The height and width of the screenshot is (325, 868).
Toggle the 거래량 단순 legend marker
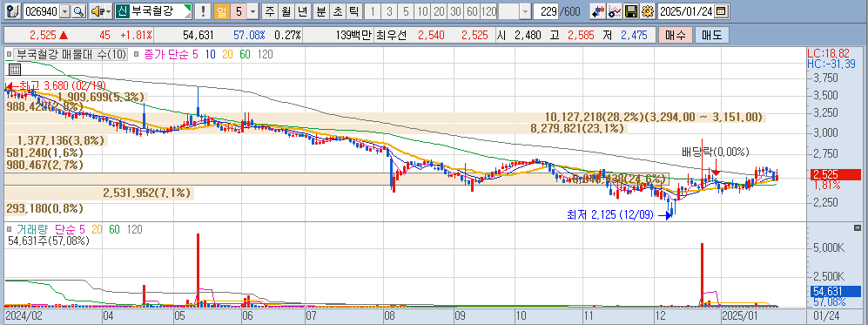(9, 228)
